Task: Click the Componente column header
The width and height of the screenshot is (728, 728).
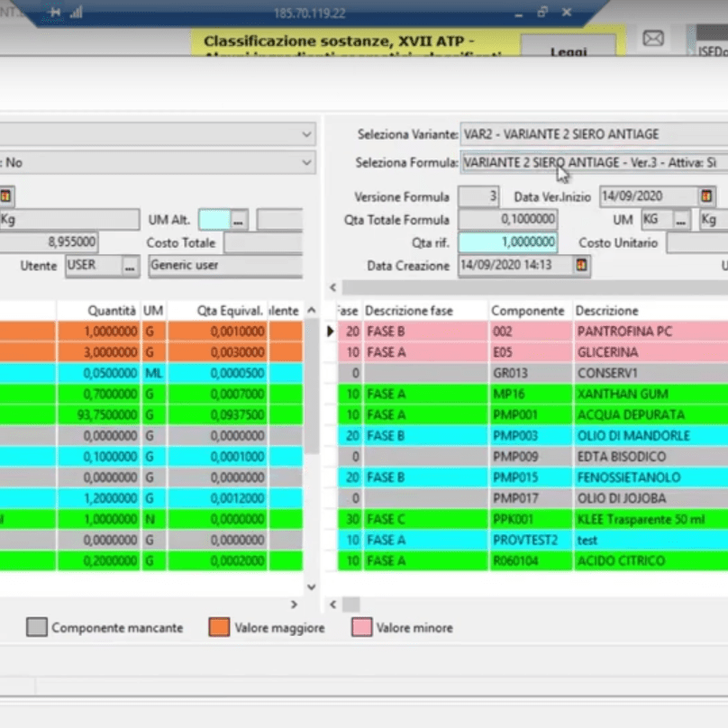Action: click(530, 311)
